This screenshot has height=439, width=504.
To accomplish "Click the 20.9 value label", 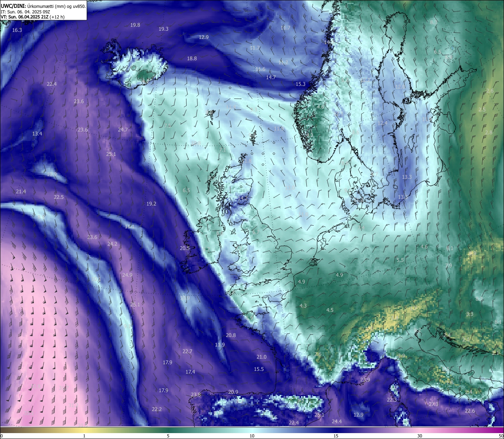I will [233, 392].
